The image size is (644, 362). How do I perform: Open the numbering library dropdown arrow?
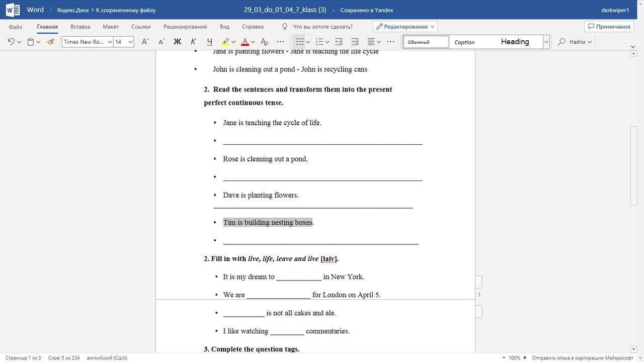click(x=327, y=42)
